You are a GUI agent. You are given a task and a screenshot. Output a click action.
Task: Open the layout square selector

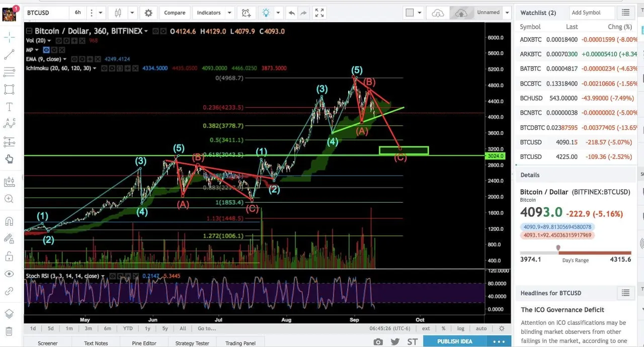(x=410, y=13)
